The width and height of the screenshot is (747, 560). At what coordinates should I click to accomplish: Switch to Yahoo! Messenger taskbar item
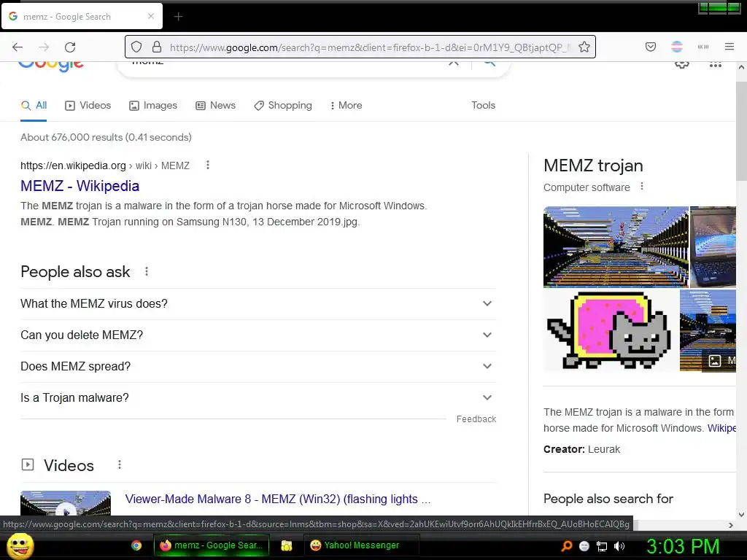click(362, 545)
